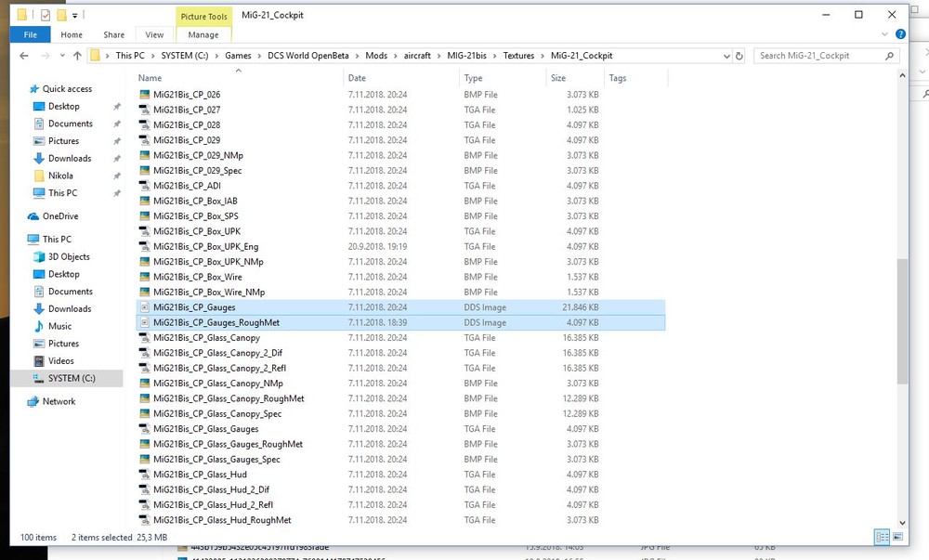This screenshot has height=560, width=929.
Task: Select 3D Objects under This PC
Action: tap(69, 257)
